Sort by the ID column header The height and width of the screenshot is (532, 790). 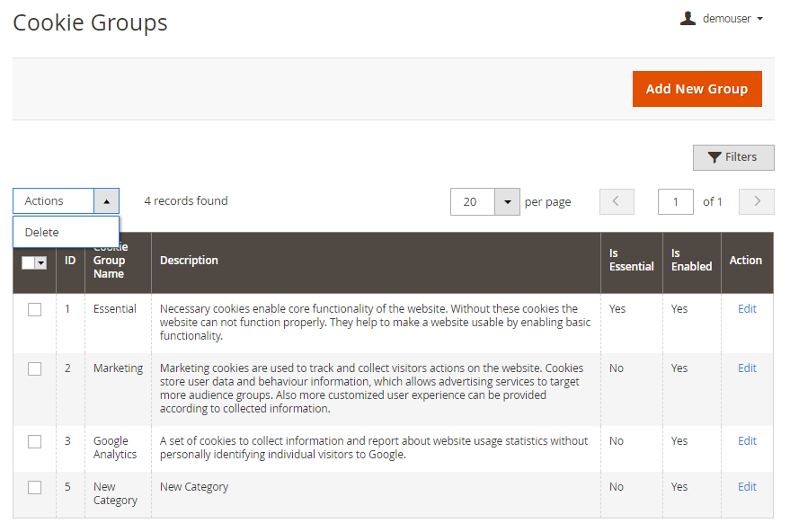[x=70, y=261]
